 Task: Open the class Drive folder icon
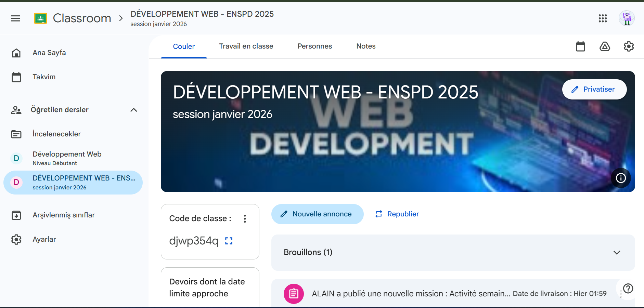605,46
